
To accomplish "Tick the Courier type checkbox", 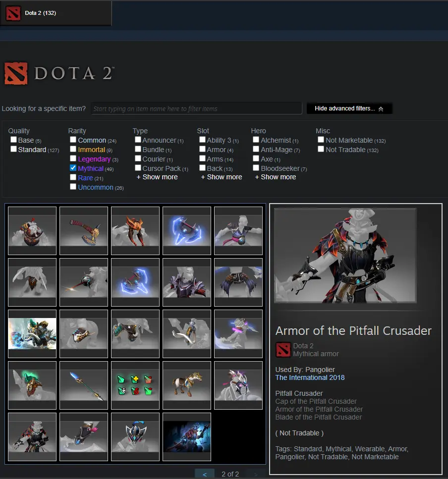I will pyautogui.click(x=138, y=159).
